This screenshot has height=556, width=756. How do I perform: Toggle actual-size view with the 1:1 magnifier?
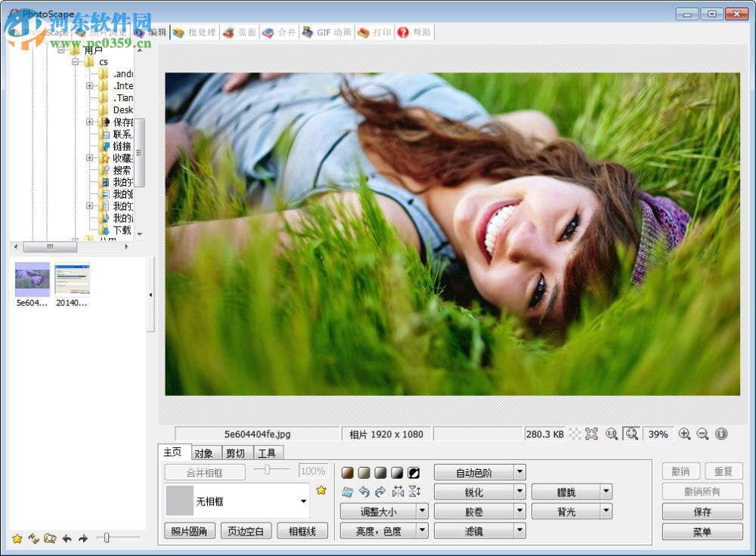(x=612, y=434)
